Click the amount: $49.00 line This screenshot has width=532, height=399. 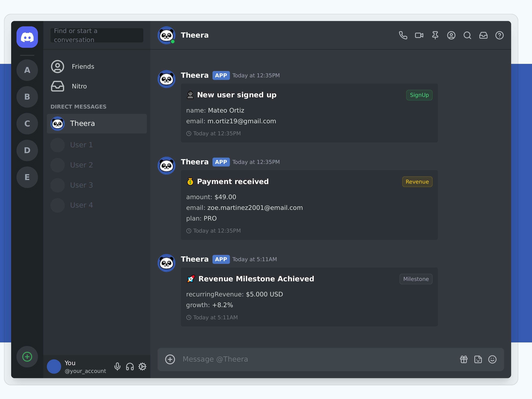[x=211, y=197]
